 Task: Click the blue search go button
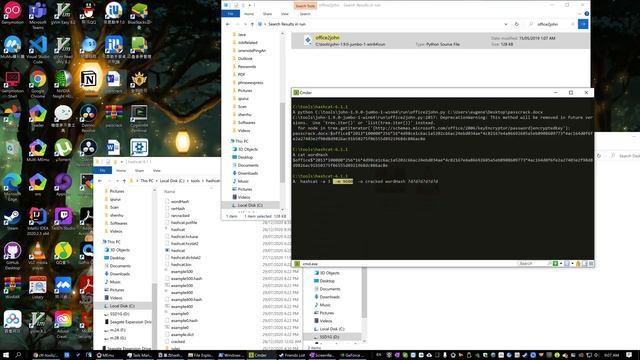tap(583, 24)
